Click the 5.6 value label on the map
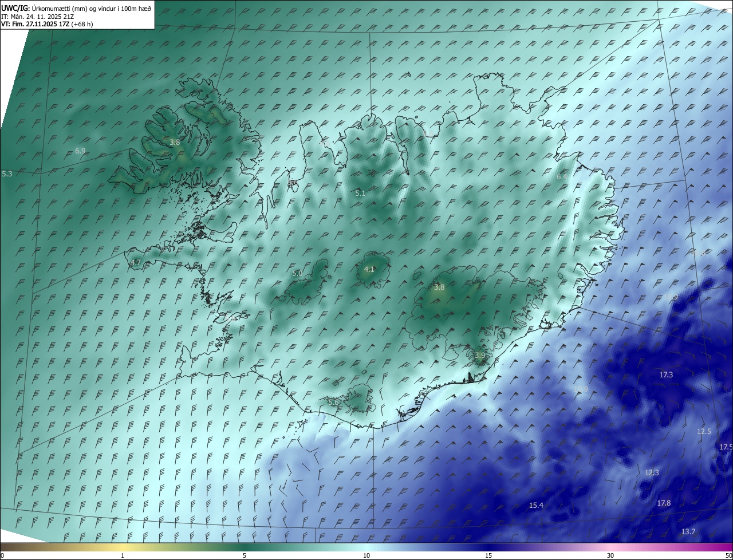The width and height of the screenshot is (733, 560). (333, 403)
